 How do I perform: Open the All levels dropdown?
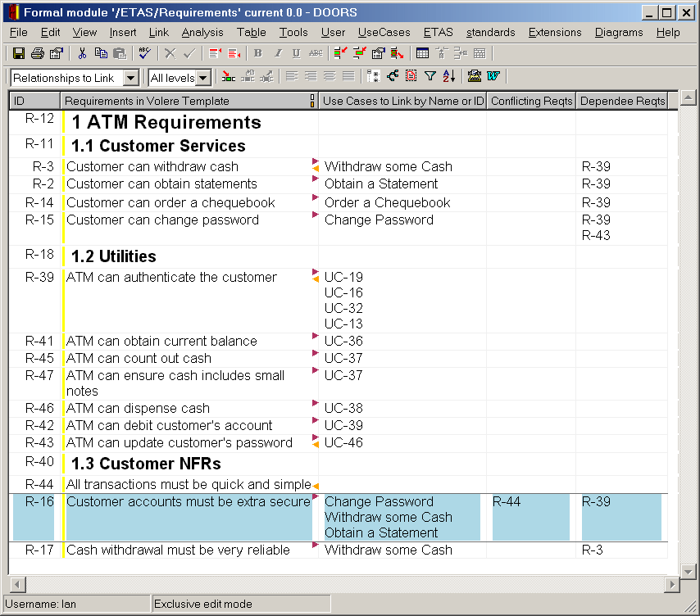(203, 78)
